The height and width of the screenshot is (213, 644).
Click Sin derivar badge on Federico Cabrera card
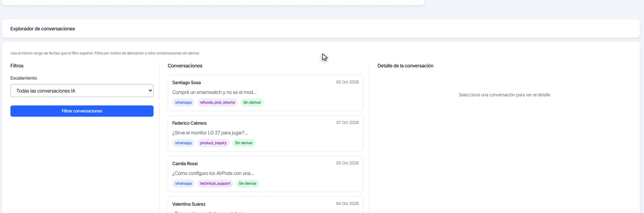244,143
